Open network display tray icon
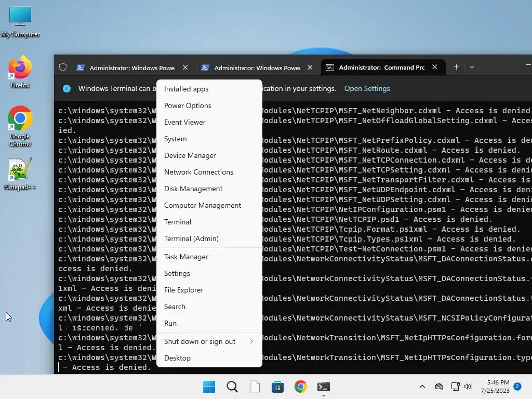532x399 pixels. point(455,387)
